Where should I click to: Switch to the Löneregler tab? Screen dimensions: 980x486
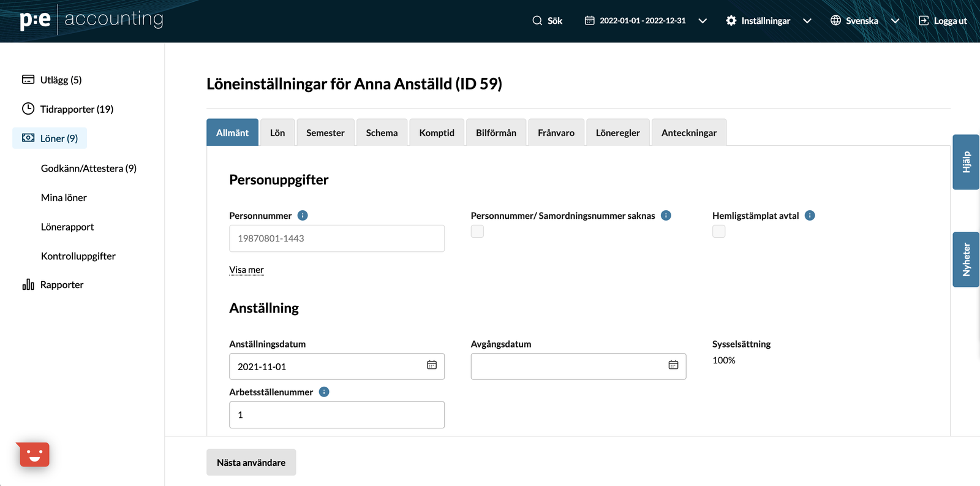click(618, 132)
